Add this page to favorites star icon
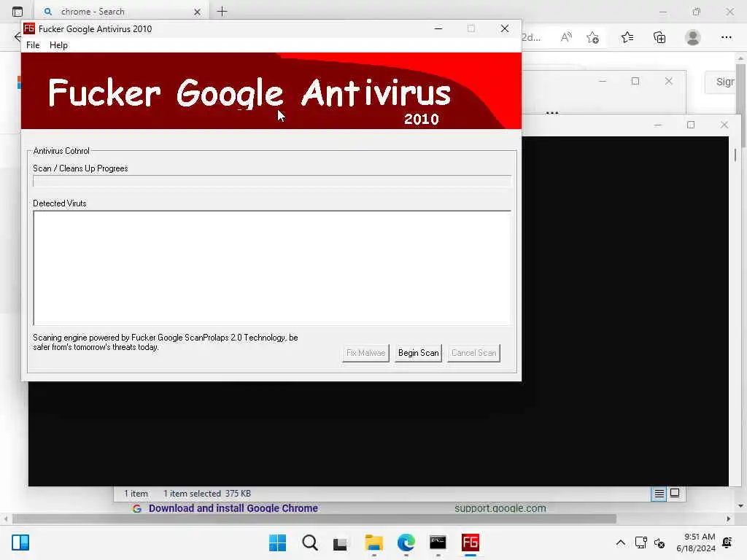Image resolution: width=747 pixels, height=560 pixels. click(x=592, y=37)
